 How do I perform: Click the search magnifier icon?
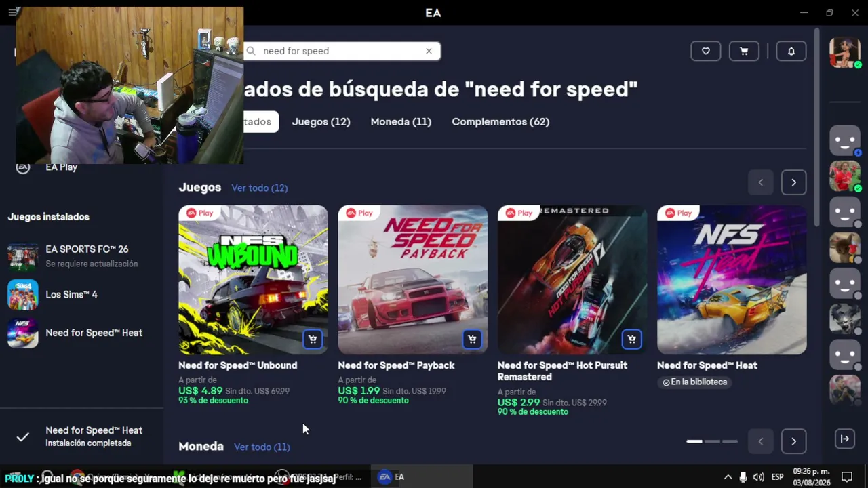click(251, 51)
